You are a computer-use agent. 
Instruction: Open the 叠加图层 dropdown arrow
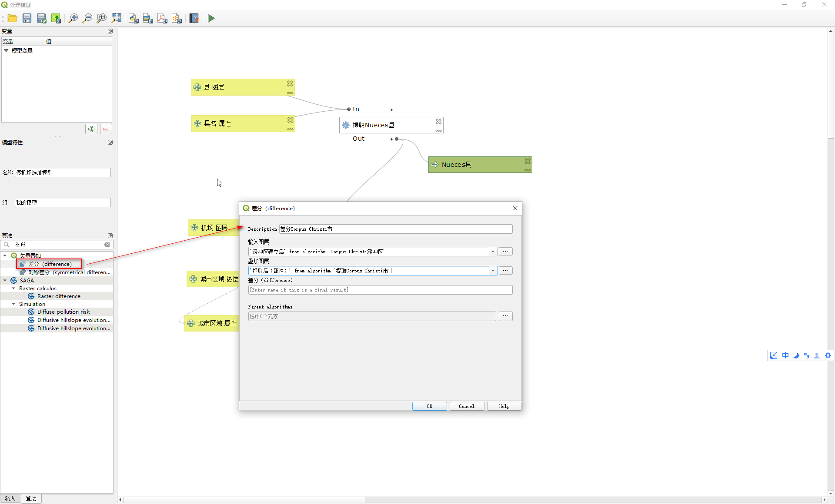pos(493,271)
